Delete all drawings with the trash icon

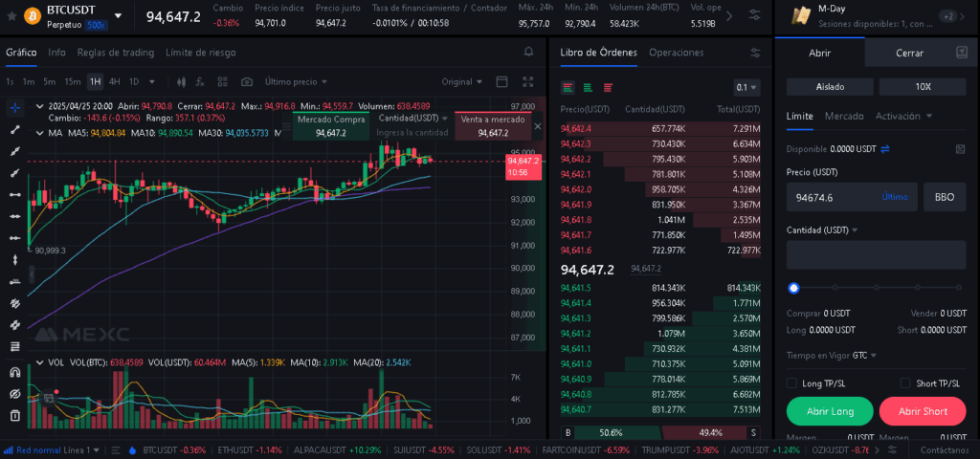(x=15, y=415)
